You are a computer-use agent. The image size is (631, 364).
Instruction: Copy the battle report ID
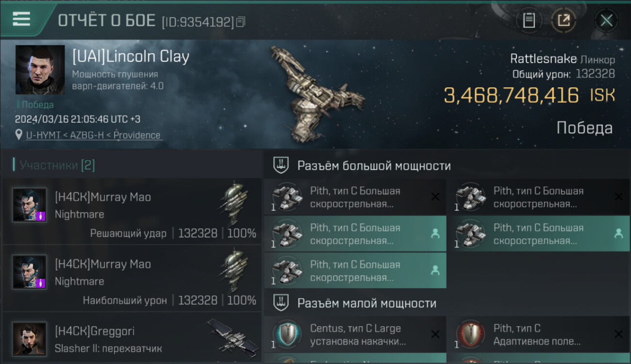241,21
